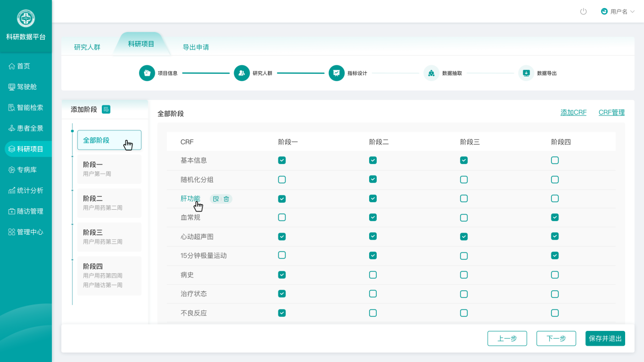Click the add stage icon beside 添加阶段

tap(106, 109)
